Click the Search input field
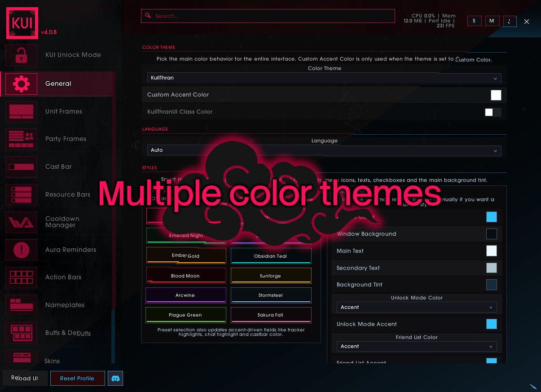Screen dimensions: 541x392 [x=268, y=16]
